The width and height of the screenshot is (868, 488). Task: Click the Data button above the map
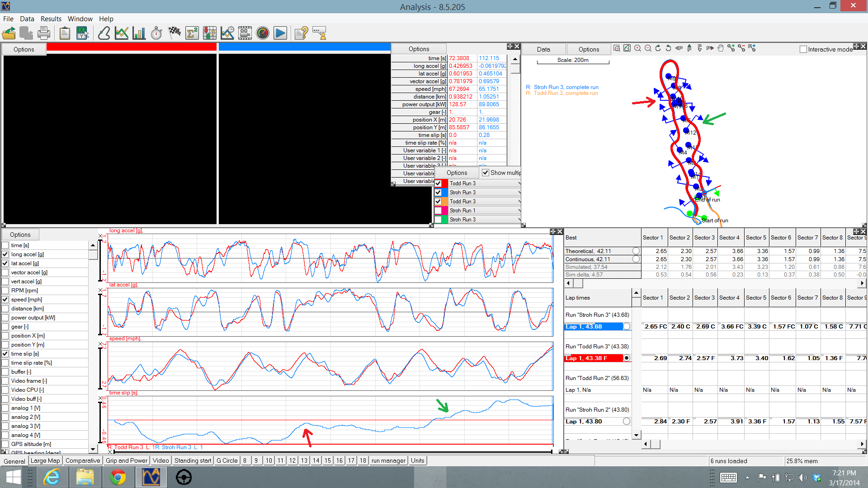[x=543, y=49]
